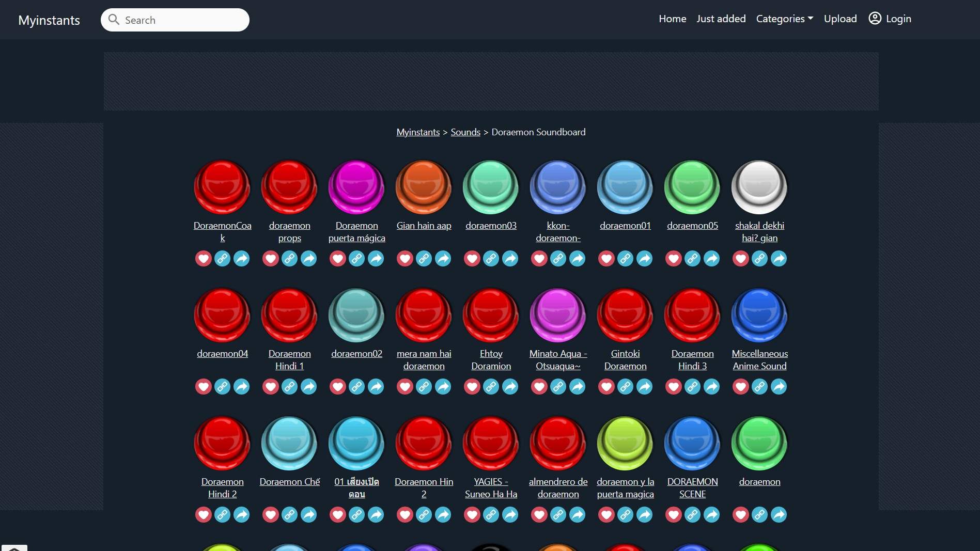Copy link icon for doraemon02 sound
This screenshot has height=551, width=980.
coord(356,386)
